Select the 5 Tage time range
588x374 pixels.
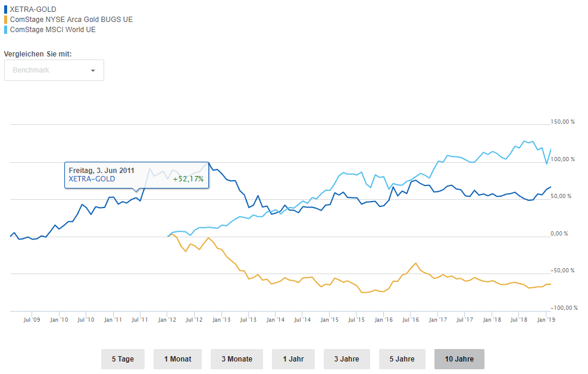(123, 359)
